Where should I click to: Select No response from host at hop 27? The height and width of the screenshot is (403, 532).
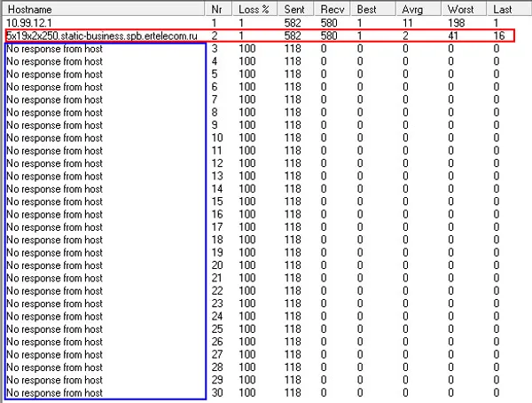(x=54, y=355)
